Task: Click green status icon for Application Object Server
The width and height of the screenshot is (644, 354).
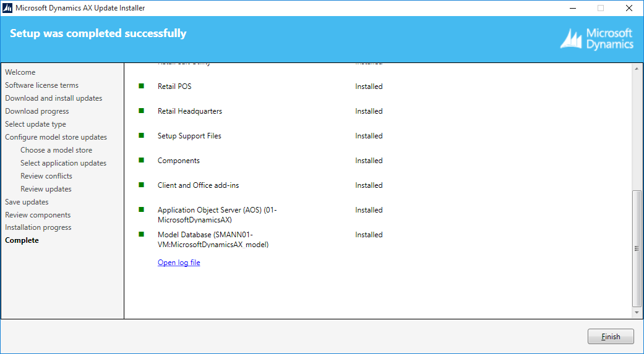Action: click(x=141, y=209)
